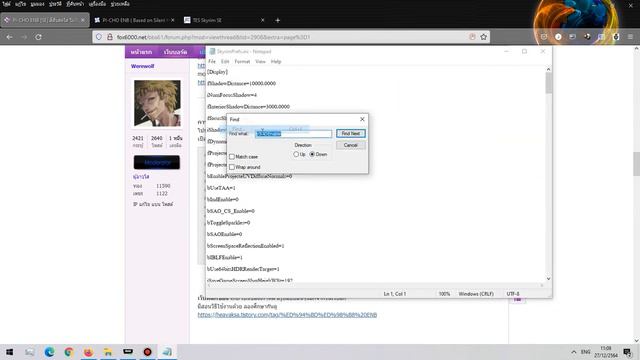Reload the page in Firefox

coord(38,37)
